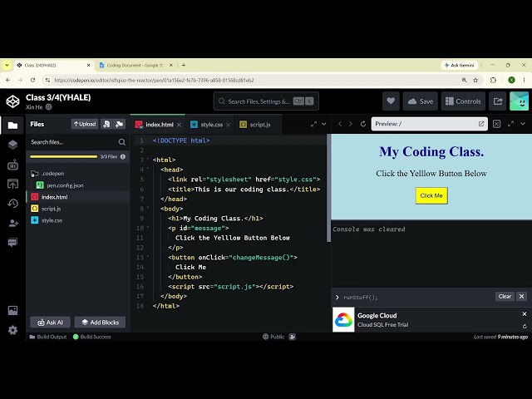This screenshot has height=399, width=532.
Task: Collapse the button tag fold arrow on line 13
Action: 148,257
